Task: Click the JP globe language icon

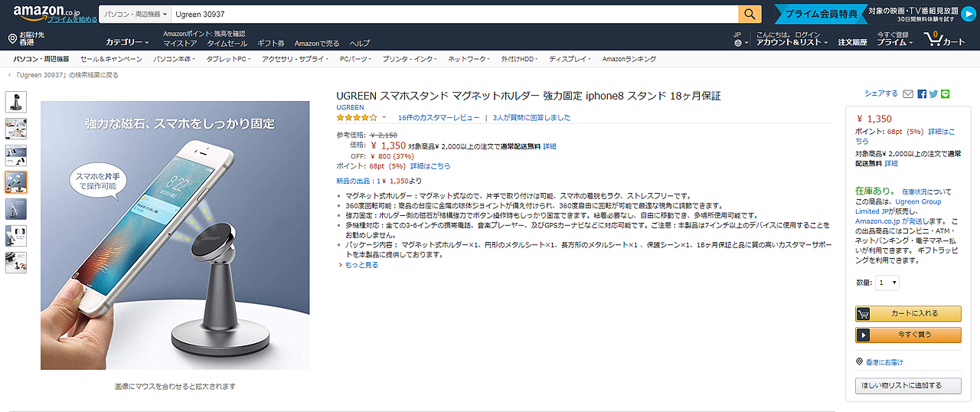Action: [x=737, y=43]
